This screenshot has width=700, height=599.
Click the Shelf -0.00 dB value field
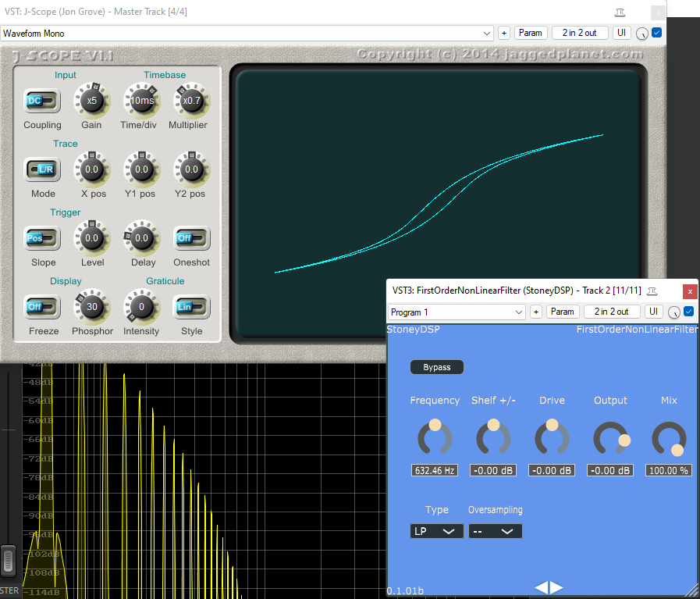point(493,470)
